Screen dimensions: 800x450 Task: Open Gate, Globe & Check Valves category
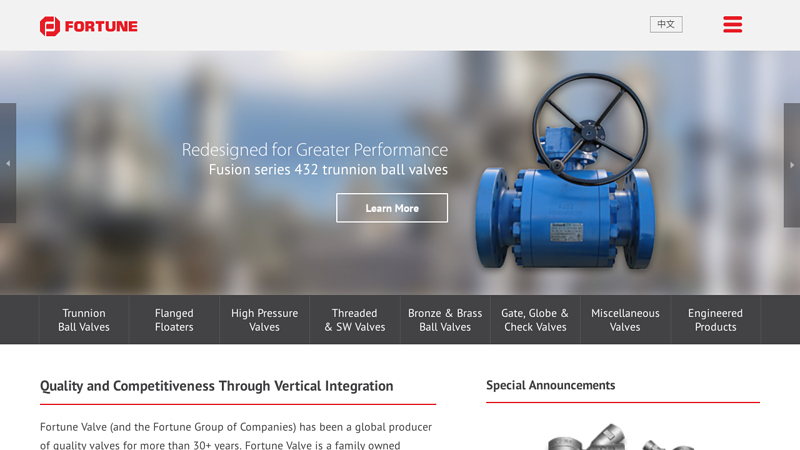tap(535, 320)
